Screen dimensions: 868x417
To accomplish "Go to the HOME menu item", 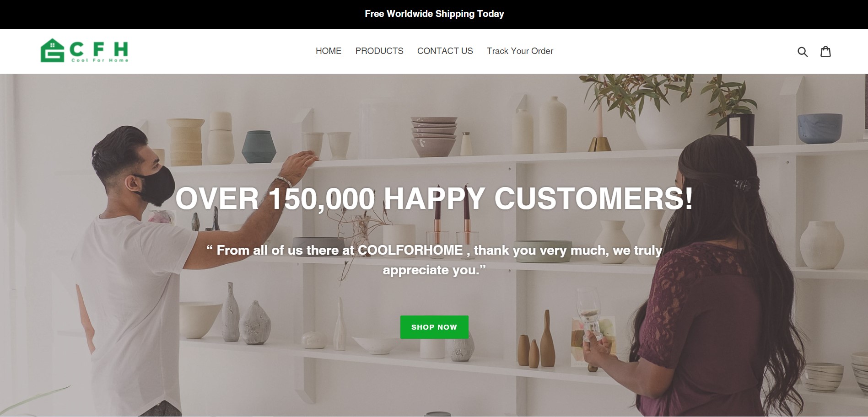I will click(329, 51).
